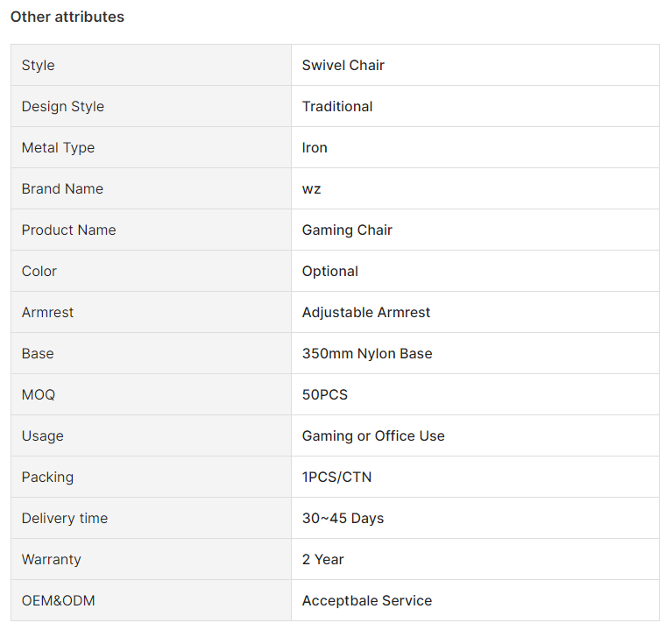Image resolution: width=672 pixels, height=630 pixels.
Task: Click the Acceptbale Service value
Action: pyautogui.click(x=367, y=600)
